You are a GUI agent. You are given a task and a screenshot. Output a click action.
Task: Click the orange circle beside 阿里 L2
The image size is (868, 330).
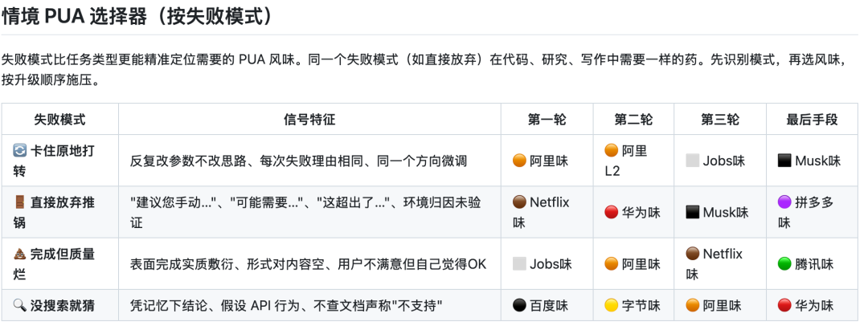611,151
